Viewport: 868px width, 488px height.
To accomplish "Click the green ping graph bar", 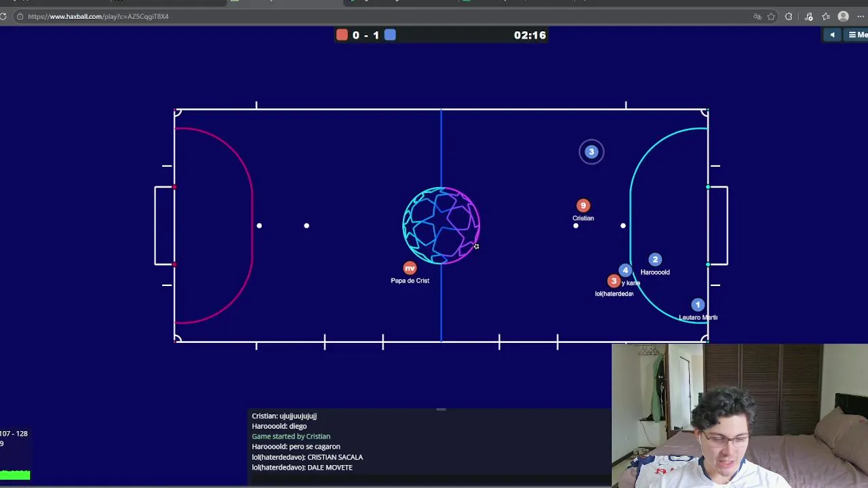I will (x=15, y=475).
